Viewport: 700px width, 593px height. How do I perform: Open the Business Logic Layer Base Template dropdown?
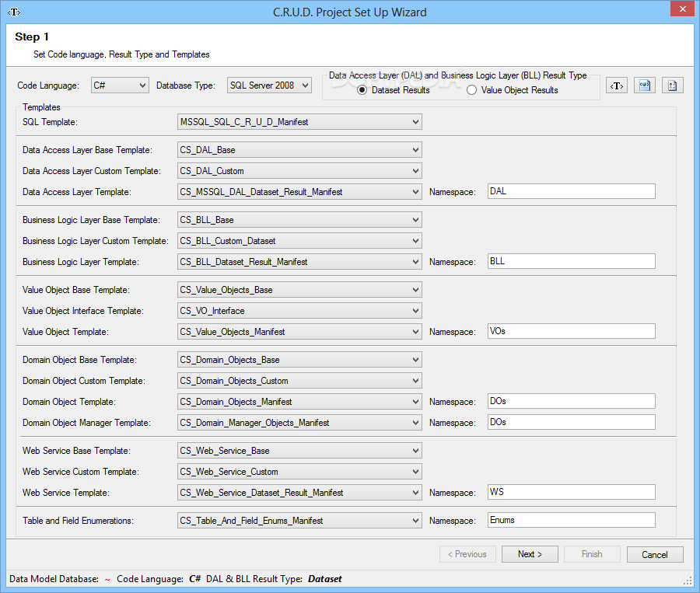(x=299, y=220)
